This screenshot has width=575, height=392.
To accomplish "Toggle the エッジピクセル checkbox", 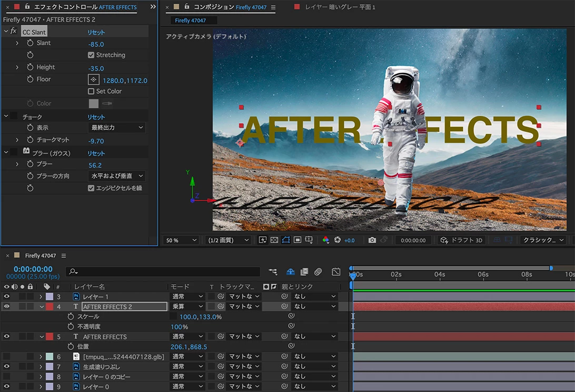I will point(91,188).
